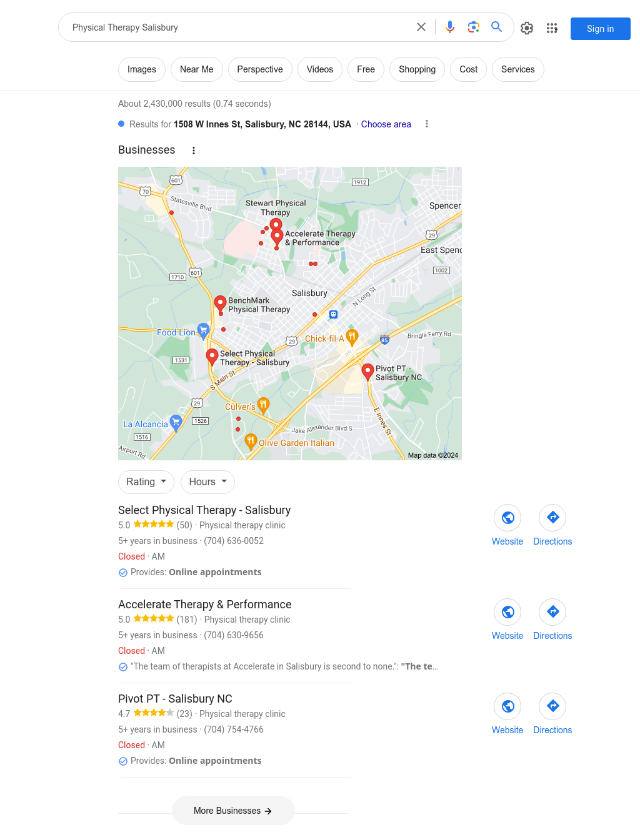This screenshot has width=640, height=840.
Task: Open quick settings gear icon
Action: coord(527,28)
